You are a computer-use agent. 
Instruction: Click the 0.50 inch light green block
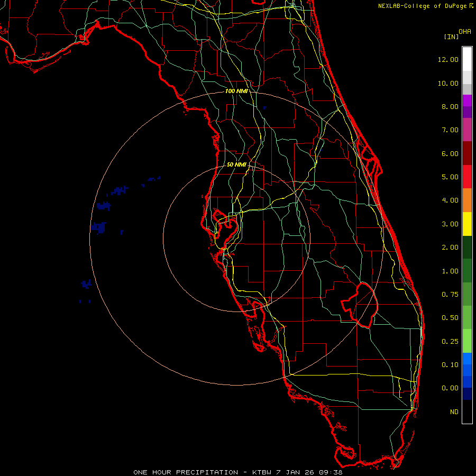tap(467, 317)
